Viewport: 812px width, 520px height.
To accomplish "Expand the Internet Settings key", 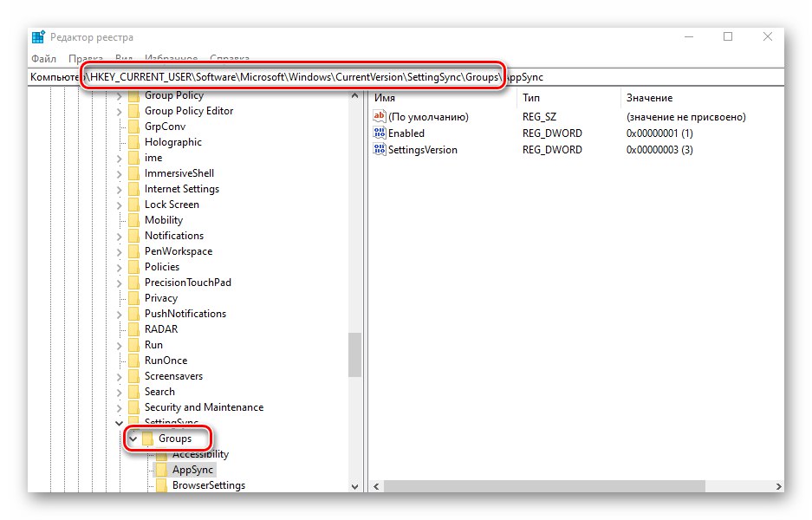I will 119,189.
